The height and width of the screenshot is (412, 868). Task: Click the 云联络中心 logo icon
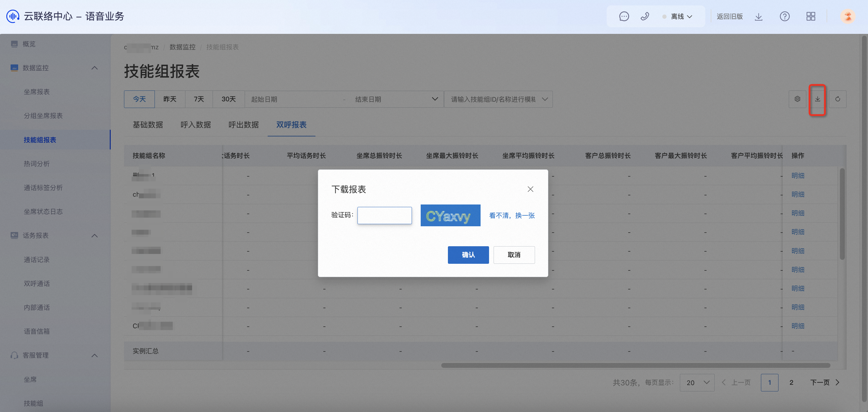[13, 16]
